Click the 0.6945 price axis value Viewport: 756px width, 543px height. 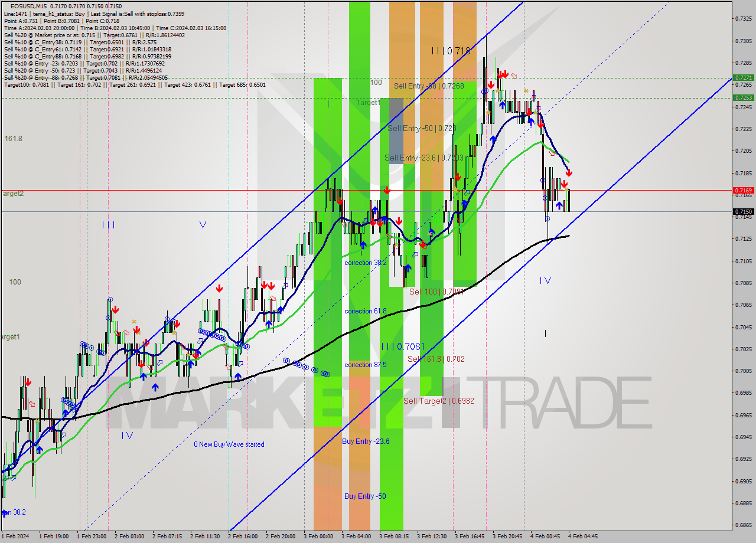tap(744, 437)
